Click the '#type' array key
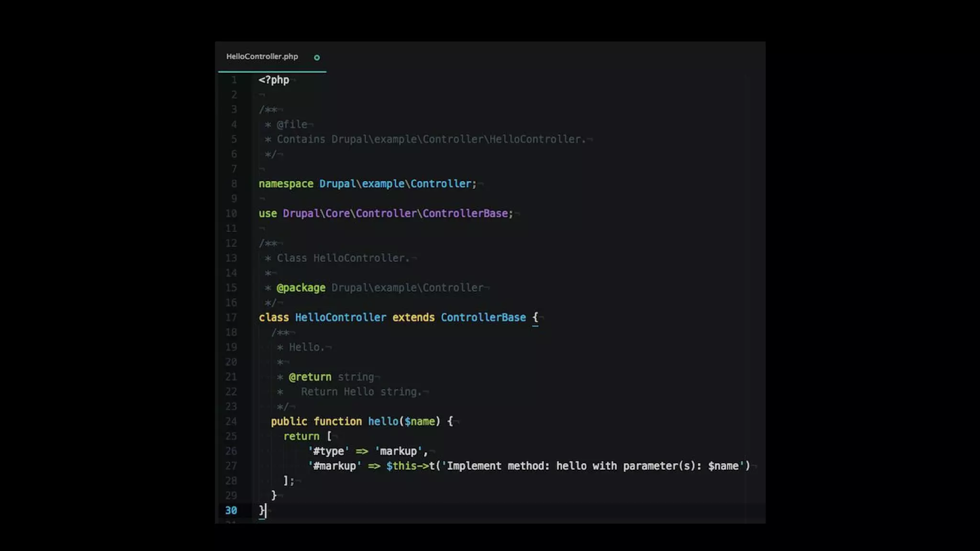The width and height of the screenshot is (980, 551). 328,451
